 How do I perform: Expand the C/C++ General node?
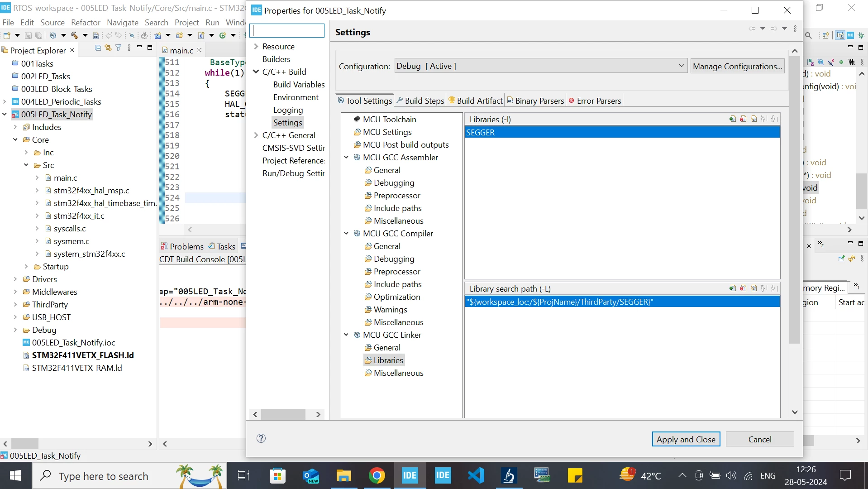[256, 135]
